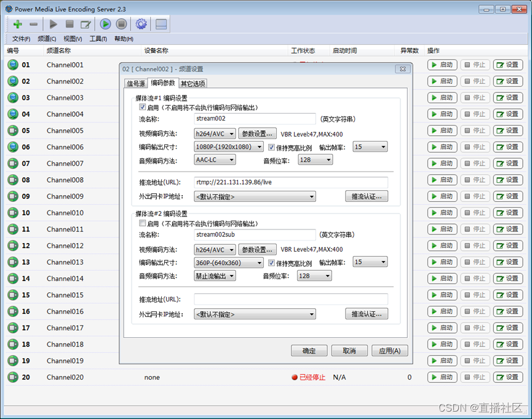This screenshot has height=419, width=532.
Task: Click the minus remove channel icon
Action: [34, 24]
